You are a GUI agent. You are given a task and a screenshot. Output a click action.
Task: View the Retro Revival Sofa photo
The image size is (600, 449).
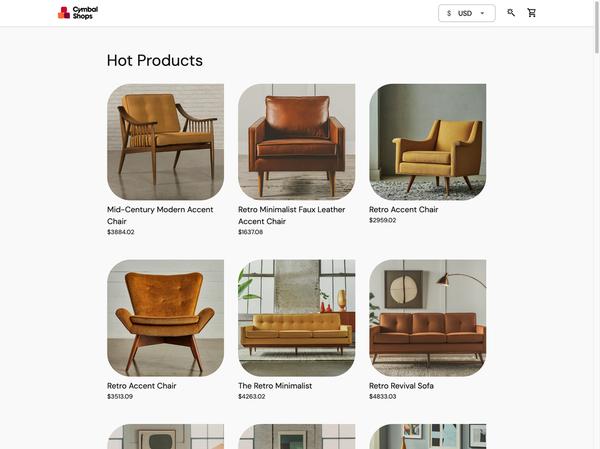tap(427, 318)
